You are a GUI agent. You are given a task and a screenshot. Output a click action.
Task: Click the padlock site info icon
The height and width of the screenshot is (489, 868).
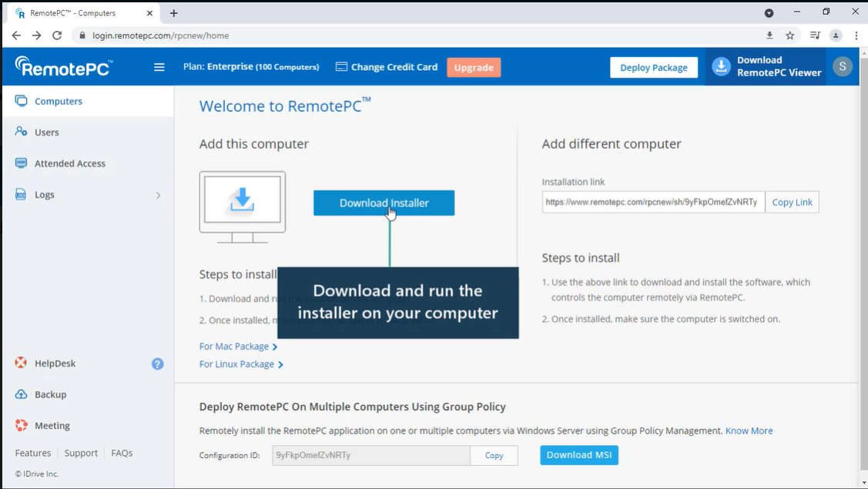[x=82, y=35]
